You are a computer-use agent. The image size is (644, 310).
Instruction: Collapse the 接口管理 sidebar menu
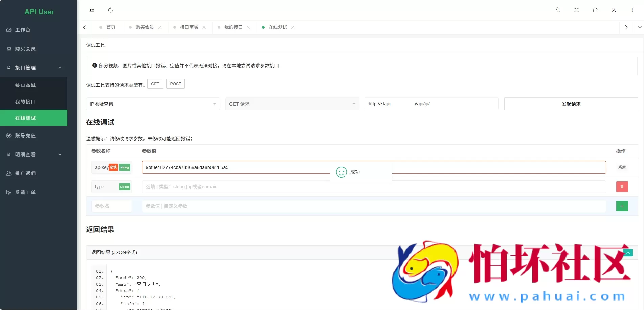tap(25, 68)
